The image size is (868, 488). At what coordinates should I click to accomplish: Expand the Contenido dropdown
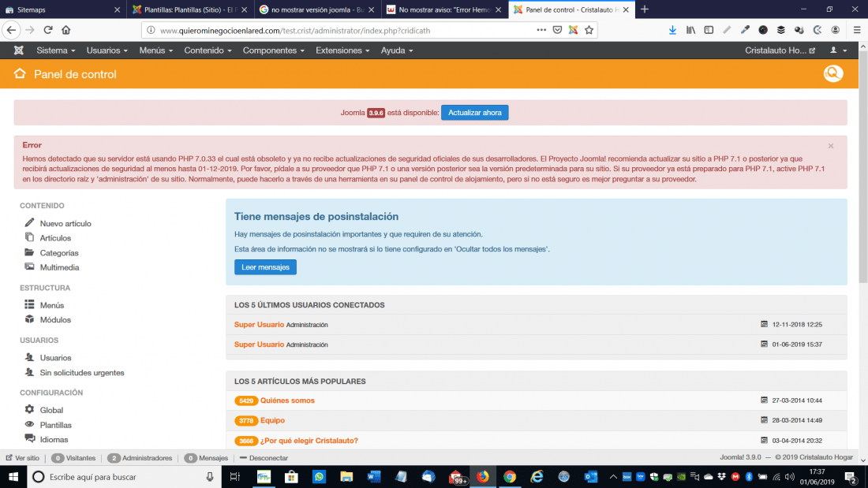point(208,50)
